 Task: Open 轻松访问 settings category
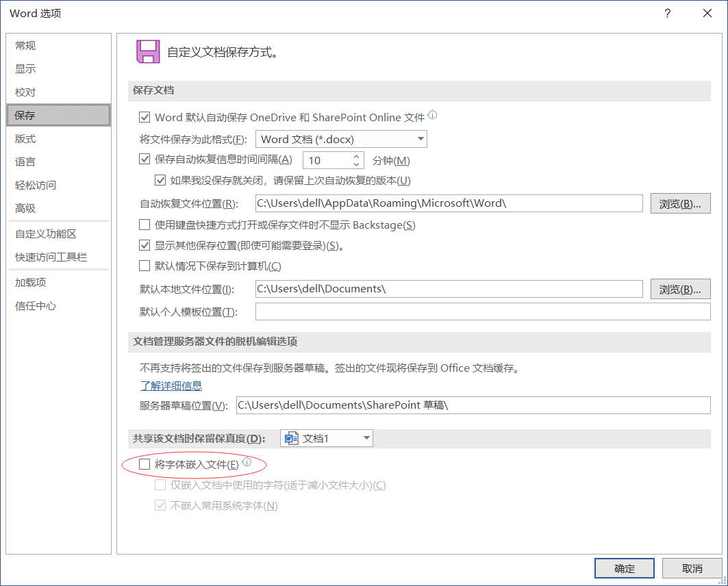(x=58, y=185)
